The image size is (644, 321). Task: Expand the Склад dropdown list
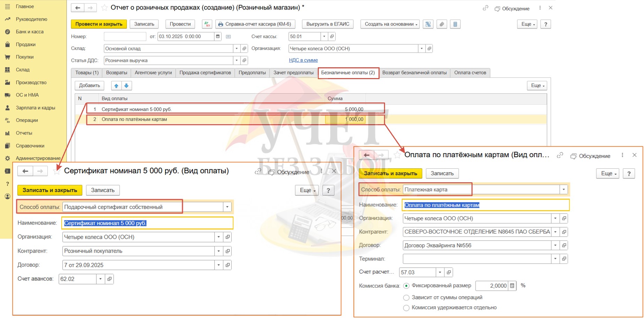click(237, 48)
